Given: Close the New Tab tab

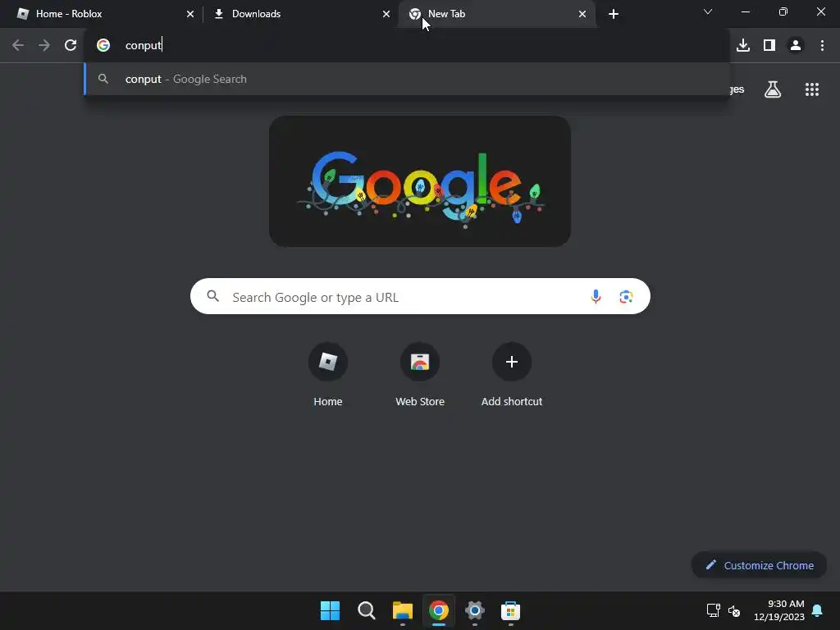Looking at the screenshot, I should (x=582, y=14).
